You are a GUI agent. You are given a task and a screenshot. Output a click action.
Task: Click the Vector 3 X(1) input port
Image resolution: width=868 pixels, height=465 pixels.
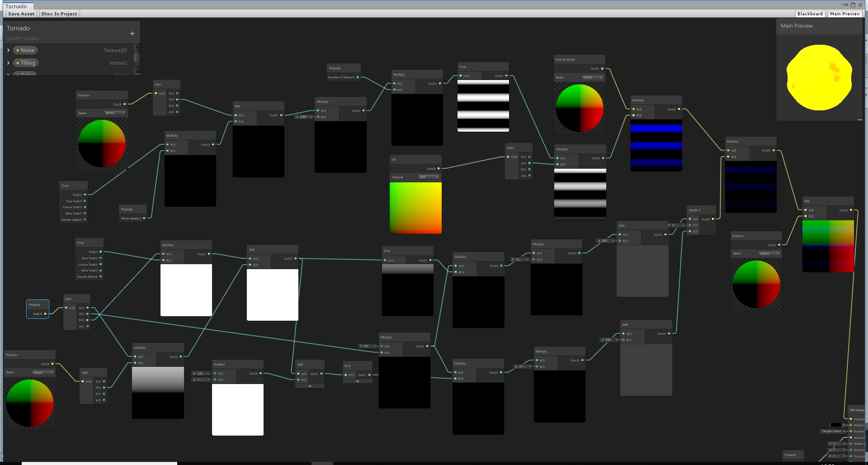[690, 219]
